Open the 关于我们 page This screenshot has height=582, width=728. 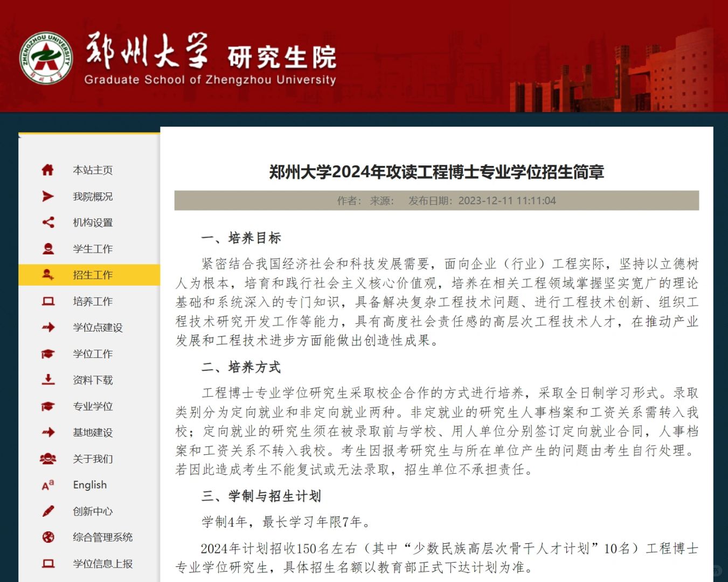point(93,459)
